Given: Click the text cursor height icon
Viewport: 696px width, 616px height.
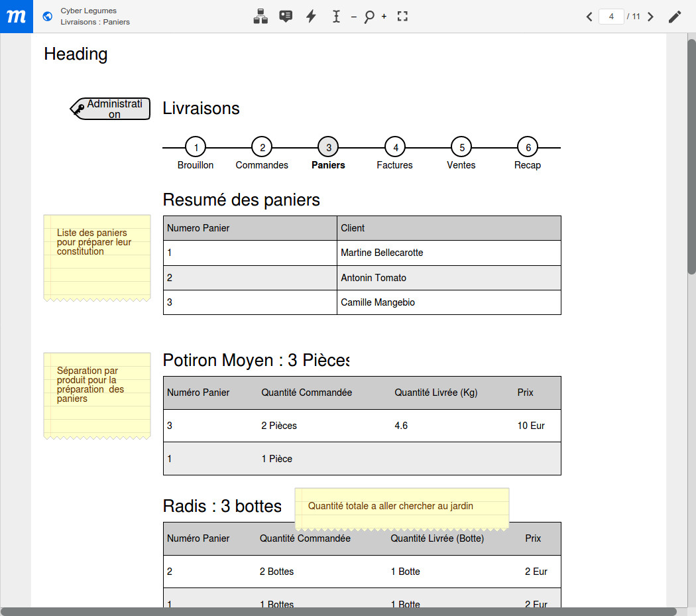Looking at the screenshot, I should click(336, 17).
